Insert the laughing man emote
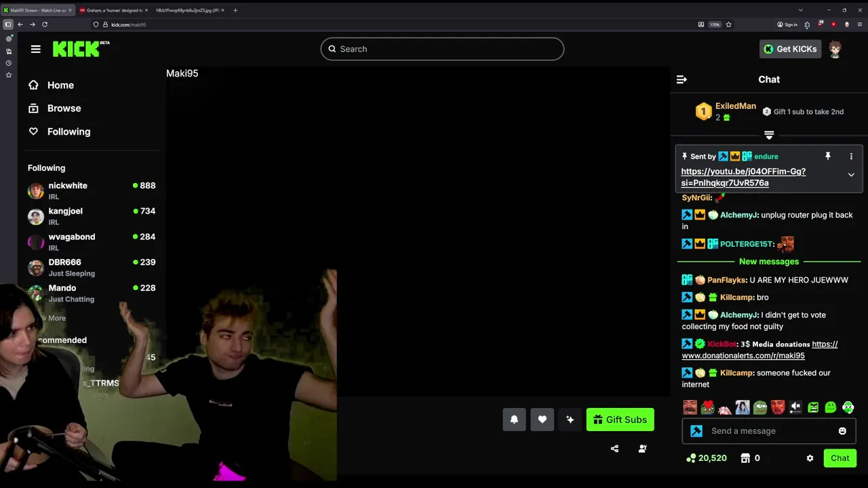This screenshot has height=488, width=868. tap(690, 407)
